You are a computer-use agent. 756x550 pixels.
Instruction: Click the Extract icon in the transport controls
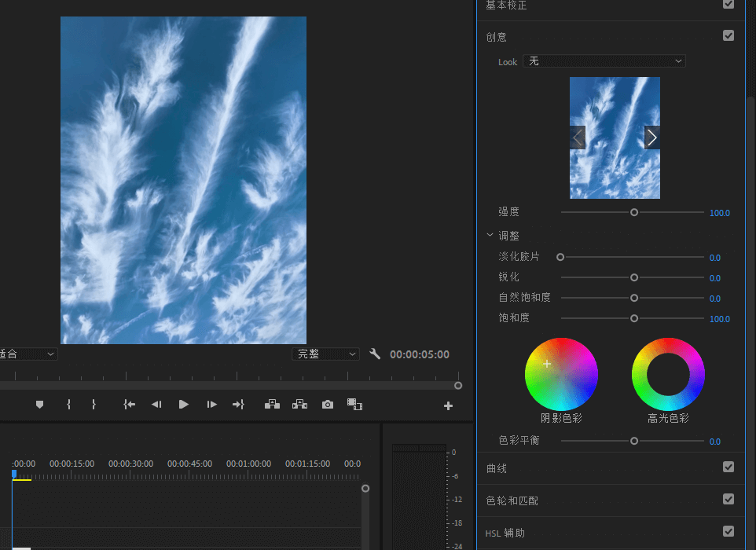[299, 404]
